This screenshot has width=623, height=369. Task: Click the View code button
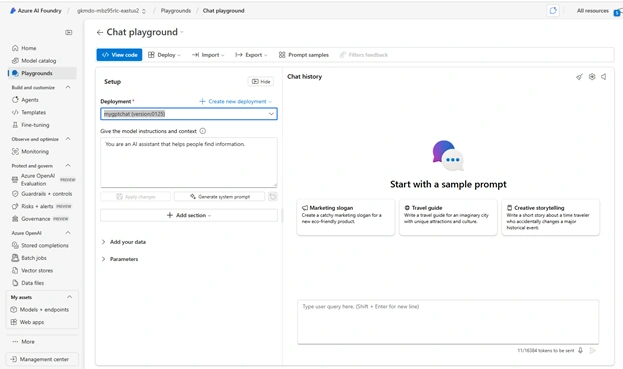point(120,55)
